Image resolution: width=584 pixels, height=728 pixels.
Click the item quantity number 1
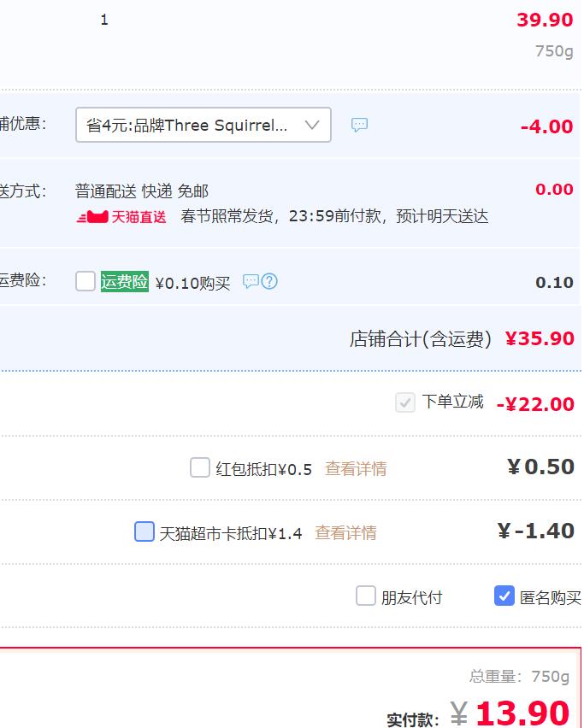[x=104, y=20]
